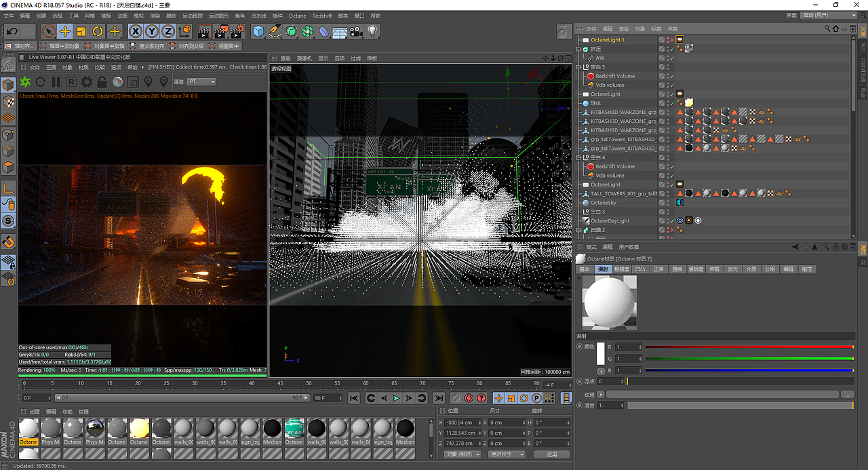Click the 应用 apply button in coordinates
The width and height of the screenshot is (868, 470).
click(551, 454)
